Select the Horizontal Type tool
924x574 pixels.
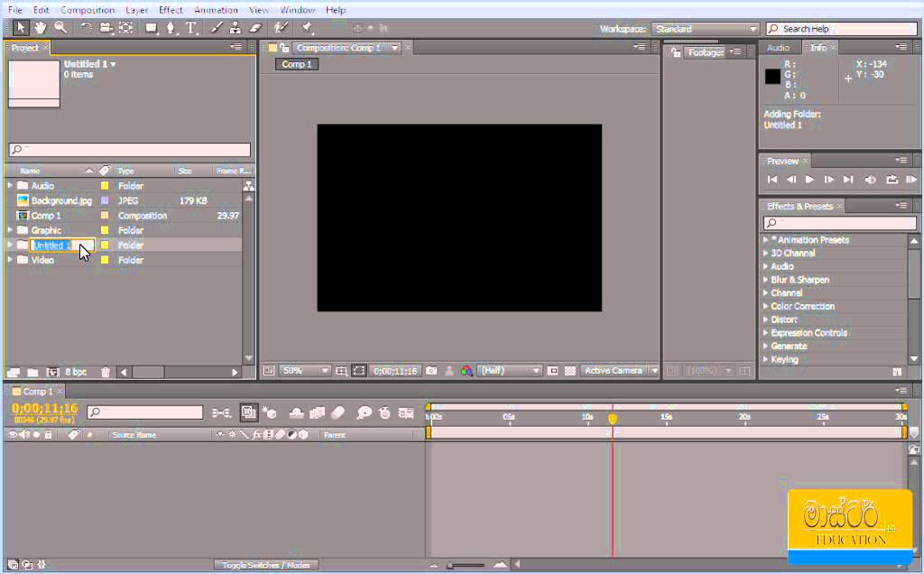191,28
